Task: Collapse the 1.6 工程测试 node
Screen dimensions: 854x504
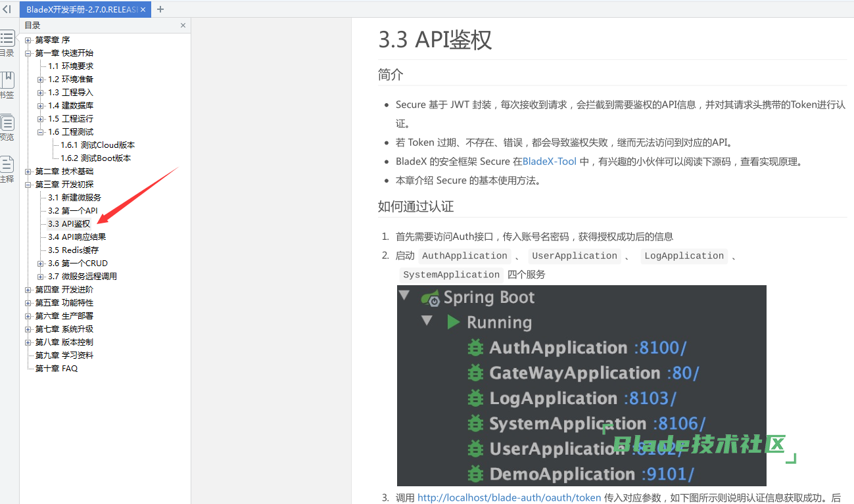Action: pyautogui.click(x=41, y=132)
